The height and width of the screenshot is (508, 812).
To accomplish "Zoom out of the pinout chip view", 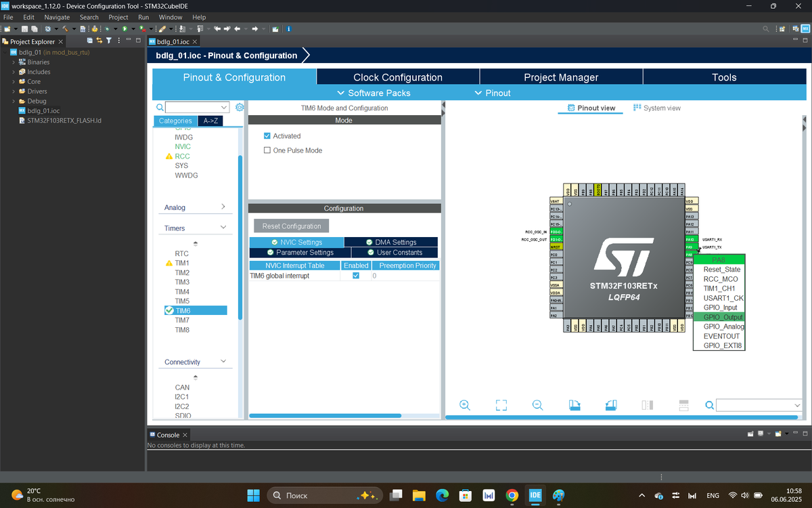I will click(537, 405).
